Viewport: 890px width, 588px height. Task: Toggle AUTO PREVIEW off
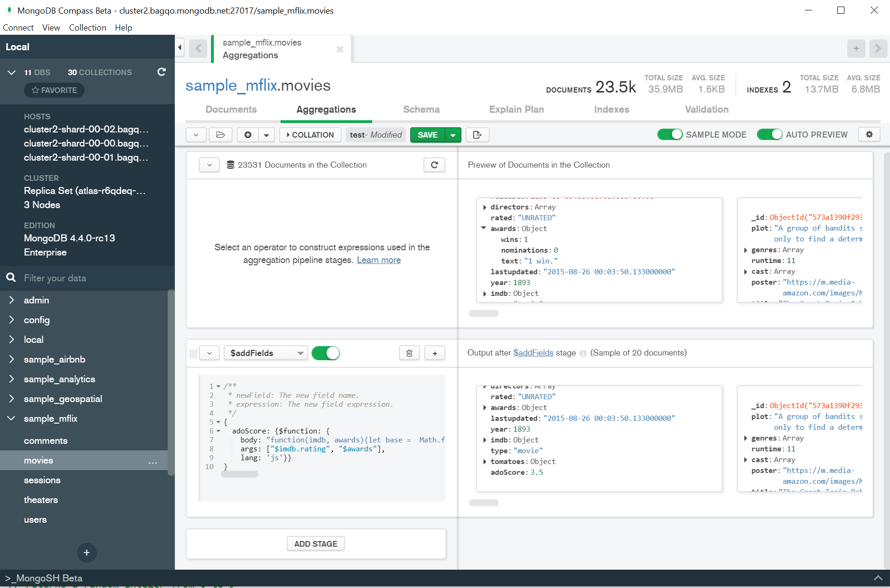(x=769, y=134)
